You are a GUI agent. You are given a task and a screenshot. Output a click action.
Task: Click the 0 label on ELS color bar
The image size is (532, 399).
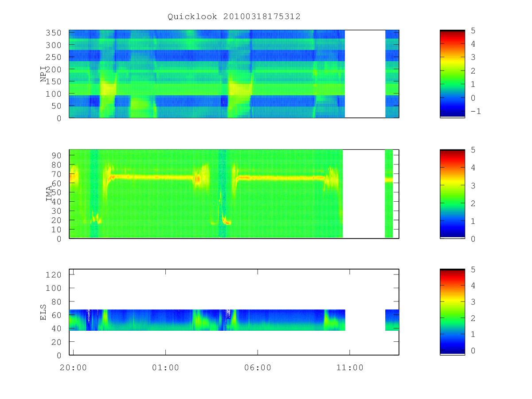473,350
